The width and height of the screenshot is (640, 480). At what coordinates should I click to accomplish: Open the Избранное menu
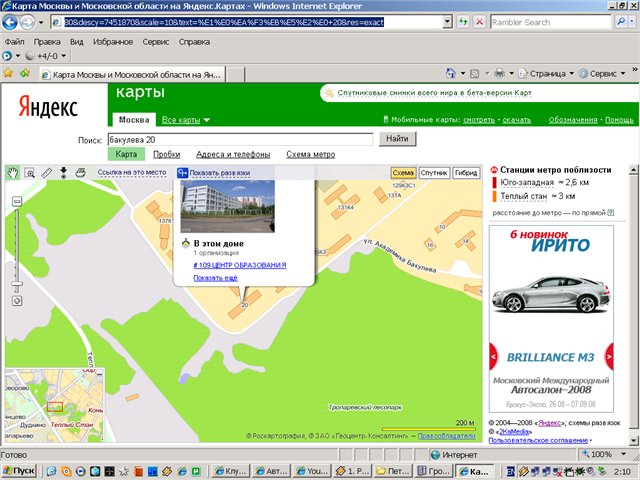pos(113,42)
